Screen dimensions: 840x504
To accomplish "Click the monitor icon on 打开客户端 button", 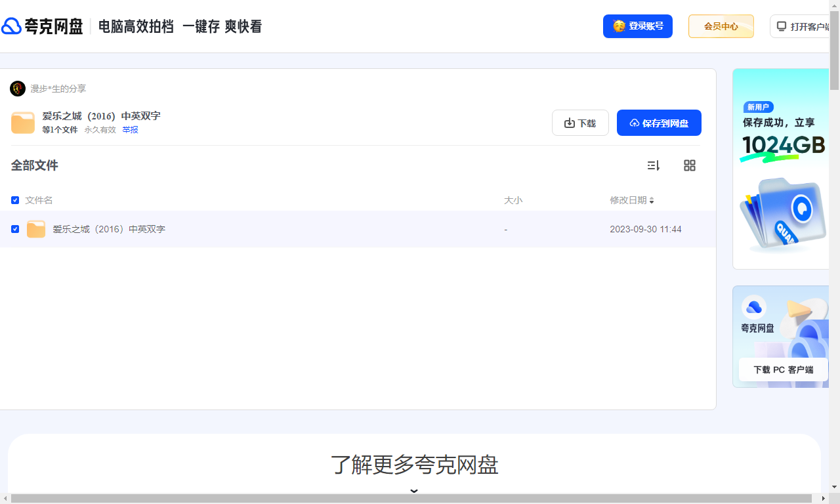I will click(x=781, y=26).
